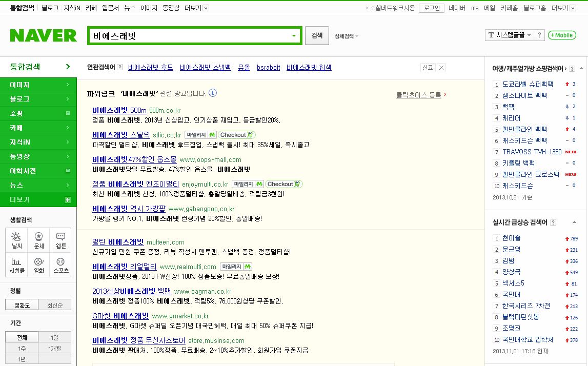588x366 pixels.
Task: Open G마켓 비에스래빗 link
Action: pos(120,316)
